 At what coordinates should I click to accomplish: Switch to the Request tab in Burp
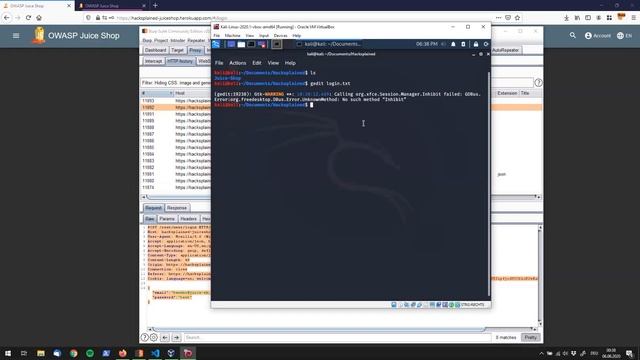click(x=153, y=208)
